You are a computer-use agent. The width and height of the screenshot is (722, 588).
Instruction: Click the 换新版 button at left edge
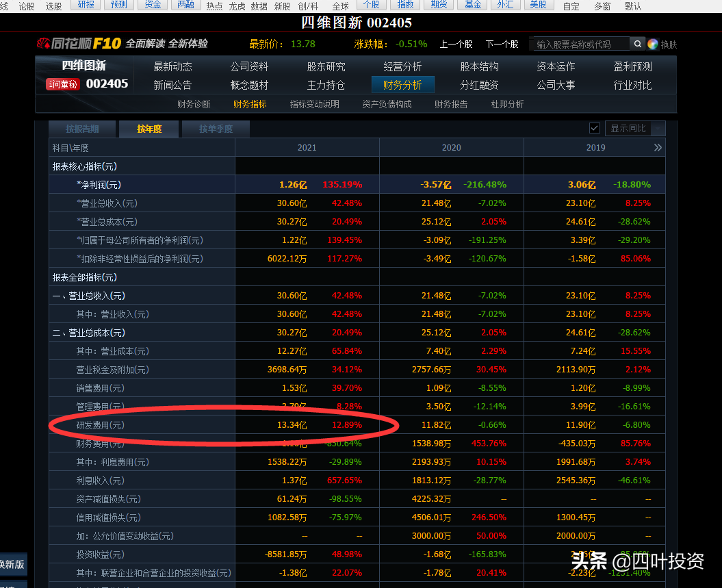(x=12, y=564)
